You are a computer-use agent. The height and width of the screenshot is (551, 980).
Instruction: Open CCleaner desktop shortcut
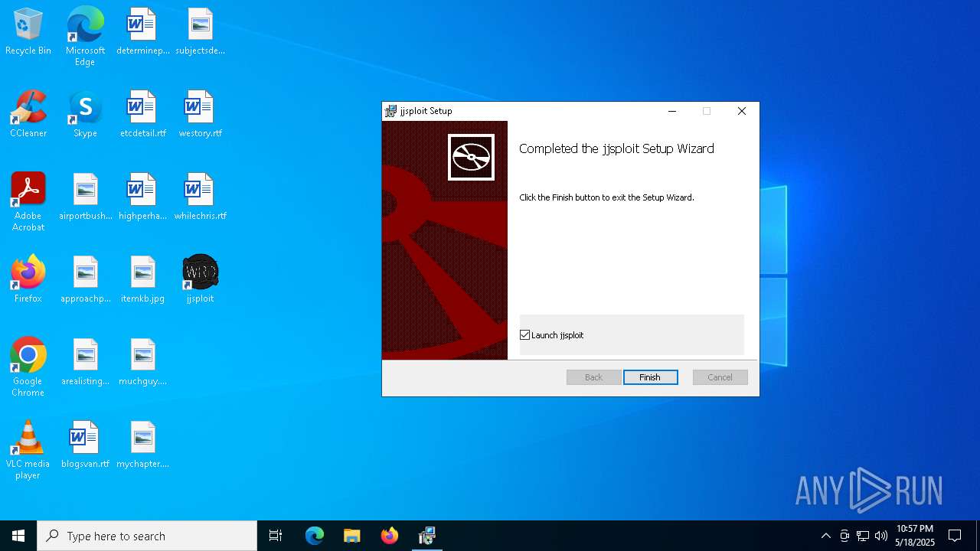[x=28, y=115]
